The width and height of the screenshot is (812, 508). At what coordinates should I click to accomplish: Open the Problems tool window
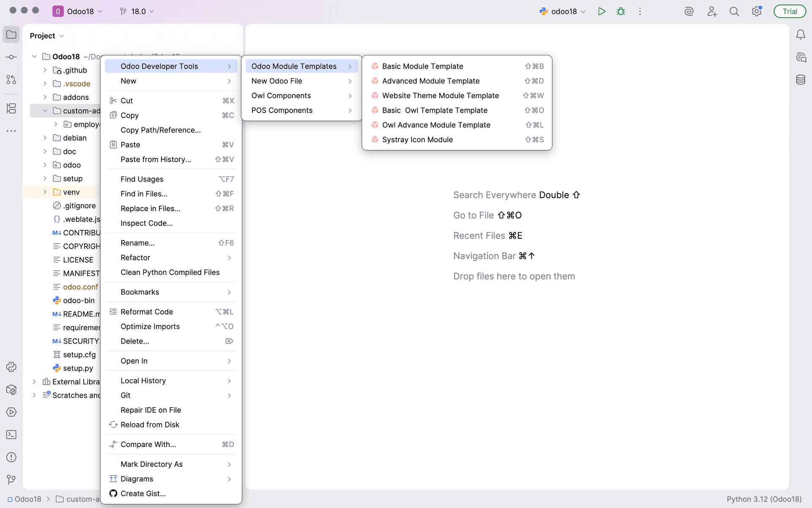pos(11,457)
